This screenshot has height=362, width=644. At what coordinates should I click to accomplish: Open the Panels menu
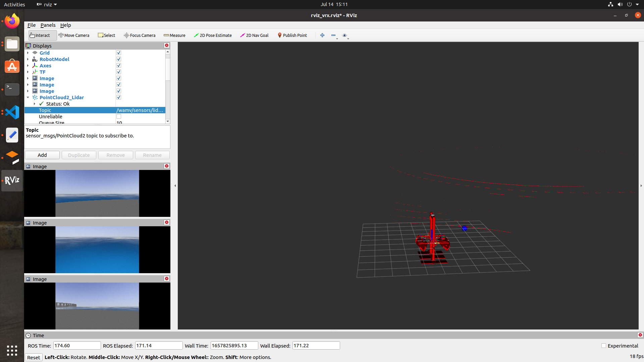coord(48,25)
